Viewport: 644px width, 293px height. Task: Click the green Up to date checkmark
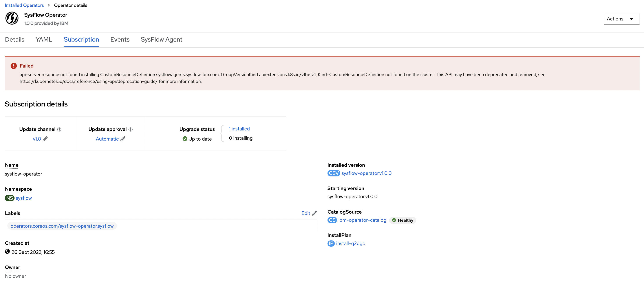(185, 139)
